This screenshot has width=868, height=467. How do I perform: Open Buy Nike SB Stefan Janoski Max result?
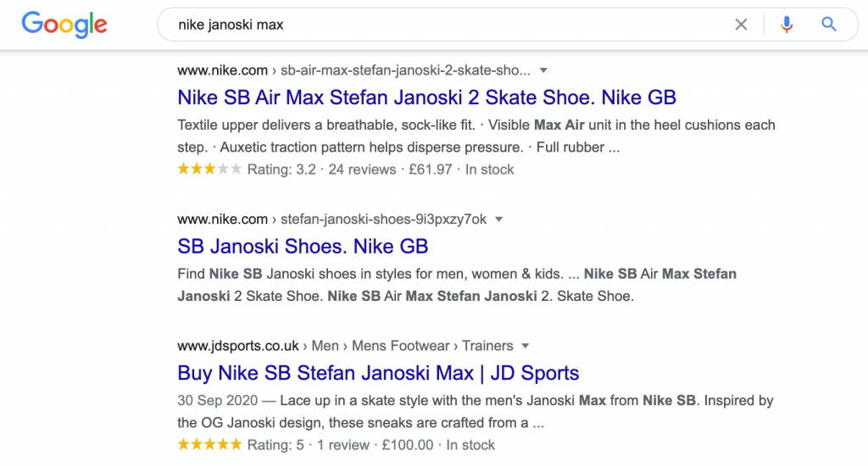click(378, 373)
